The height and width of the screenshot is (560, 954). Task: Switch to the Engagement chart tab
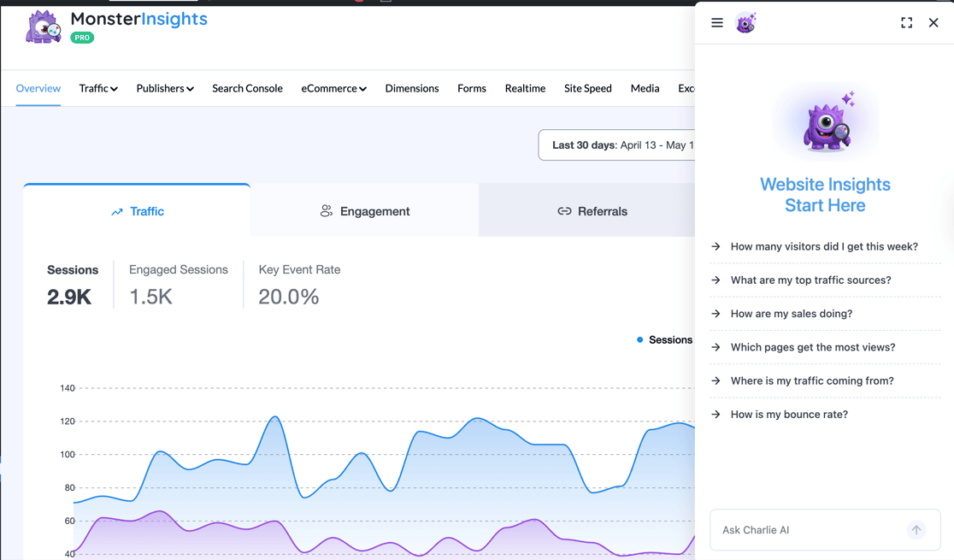[364, 210]
